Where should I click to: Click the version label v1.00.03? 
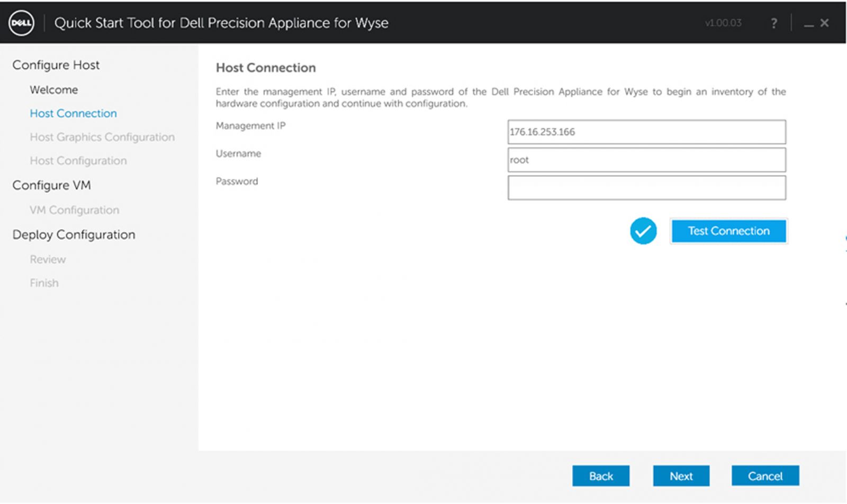723,23
